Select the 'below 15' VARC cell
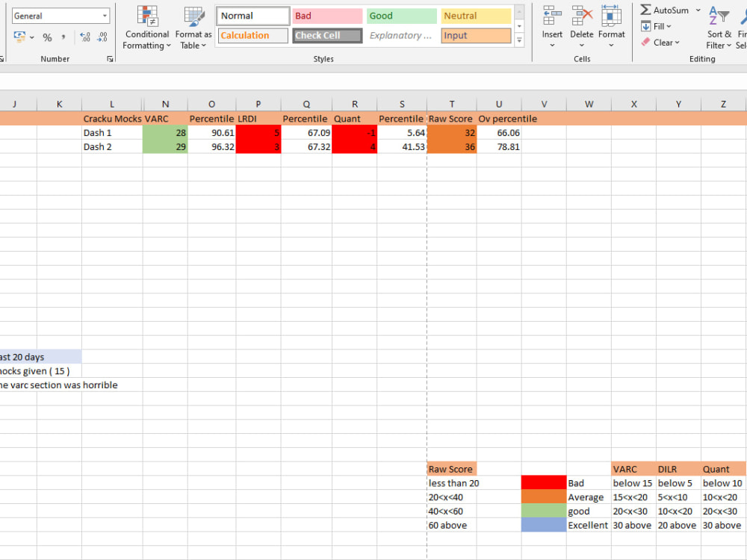 pyautogui.click(x=633, y=483)
